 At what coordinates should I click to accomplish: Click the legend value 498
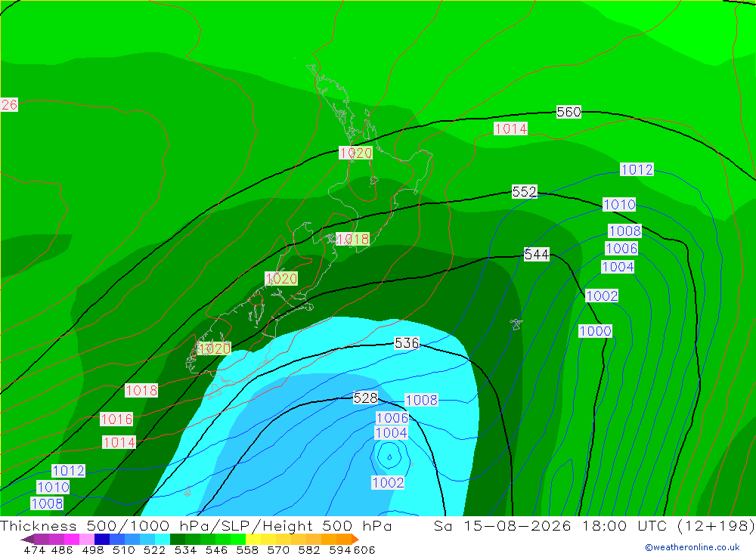point(93,549)
